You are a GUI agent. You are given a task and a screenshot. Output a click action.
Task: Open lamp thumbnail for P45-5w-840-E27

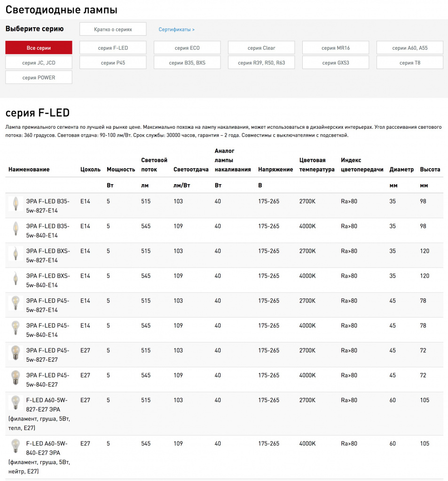[16, 378]
